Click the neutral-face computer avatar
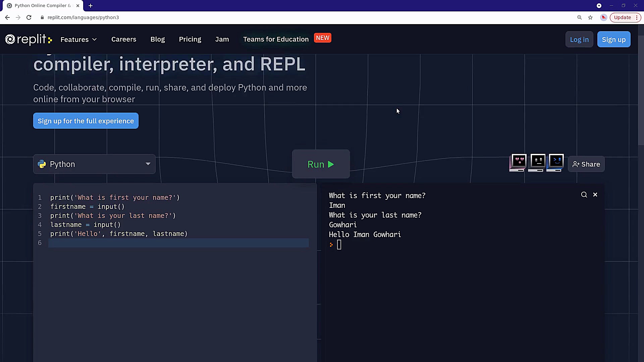The width and height of the screenshot is (644, 362). click(537, 163)
